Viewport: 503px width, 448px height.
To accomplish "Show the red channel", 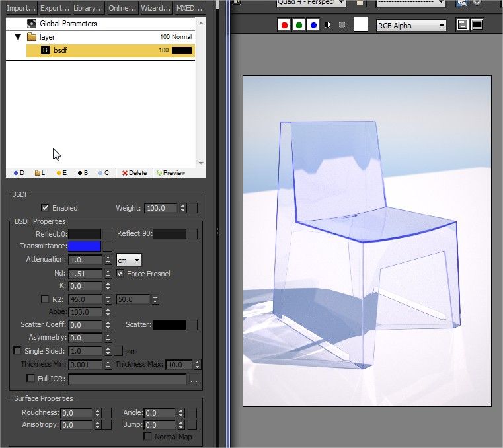I will coord(284,25).
